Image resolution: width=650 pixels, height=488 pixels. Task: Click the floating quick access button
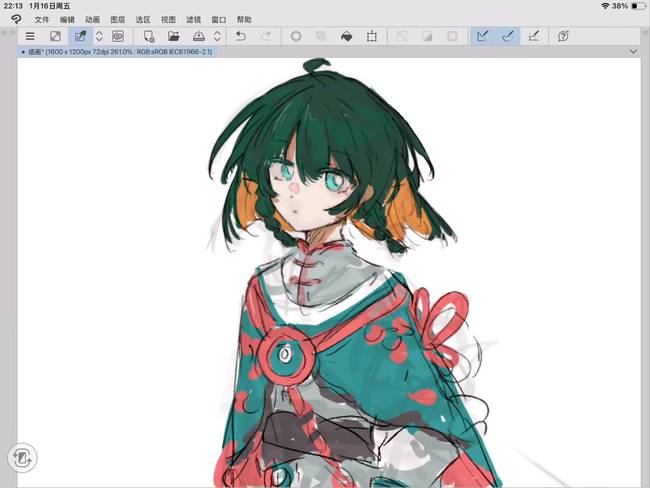21,459
